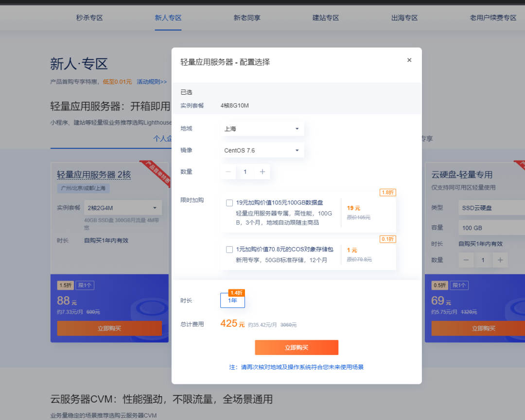525x420 pixels.
Task: Open the 类型 dropdown showing SSD云硬盘
Action: pos(491,208)
